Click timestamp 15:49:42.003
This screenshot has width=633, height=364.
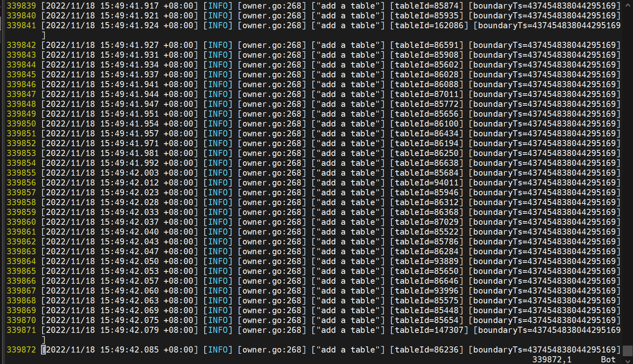pyautogui.click(x=129, y=173)
